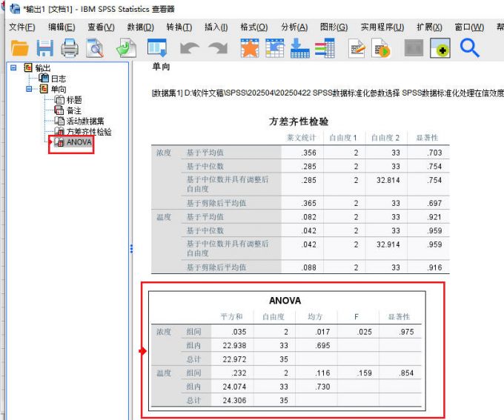Click ANOVA F value .159 cell
Image resolution: width=504 pixels, height=420 pixels.
pos(365,373)
